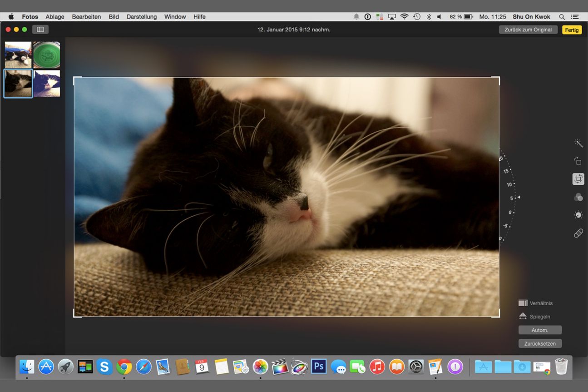
Task: Open FaceTime from the Dock
Action: tap(358, 366)
